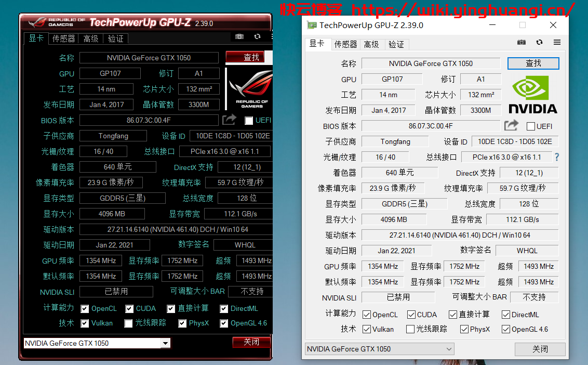Open the hamburger menu icon in GPU-Z
This screenshot has width=588, height=365.
click(x=557, y=42)
